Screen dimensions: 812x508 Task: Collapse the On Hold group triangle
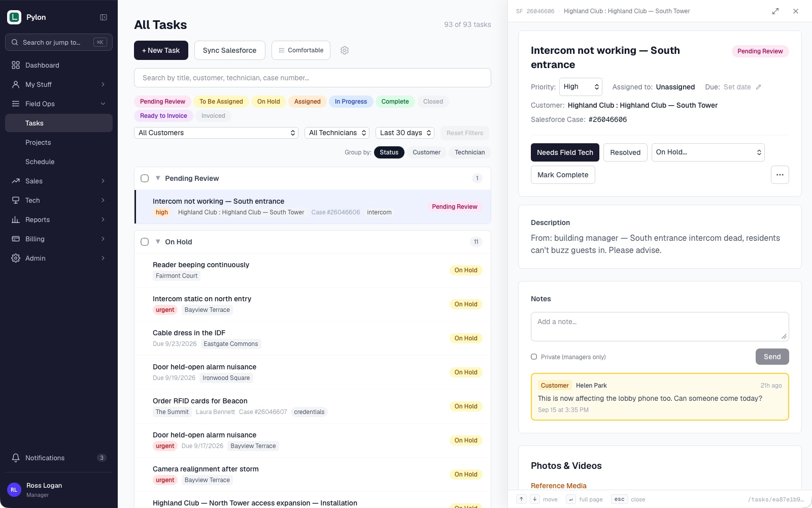[x=158, y=241]
